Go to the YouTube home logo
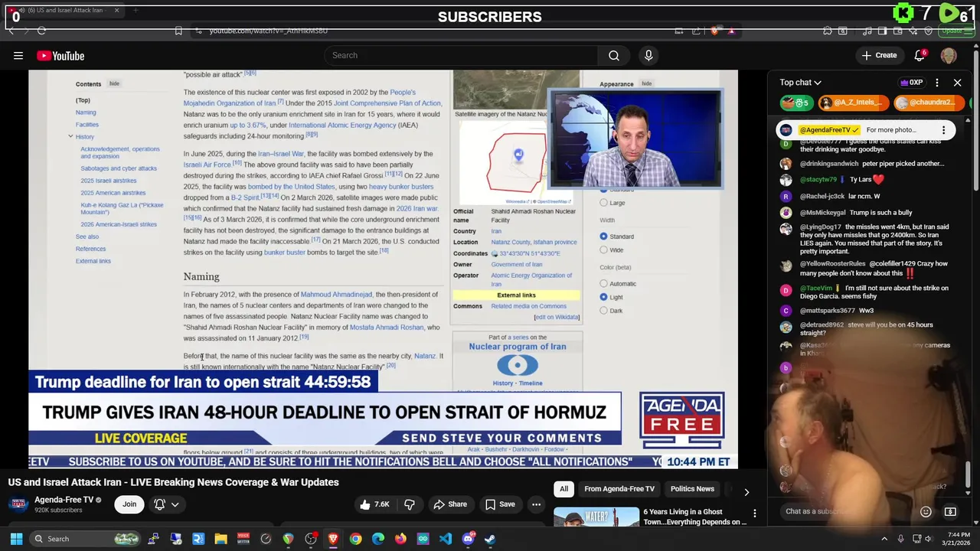 pos(60,56)
